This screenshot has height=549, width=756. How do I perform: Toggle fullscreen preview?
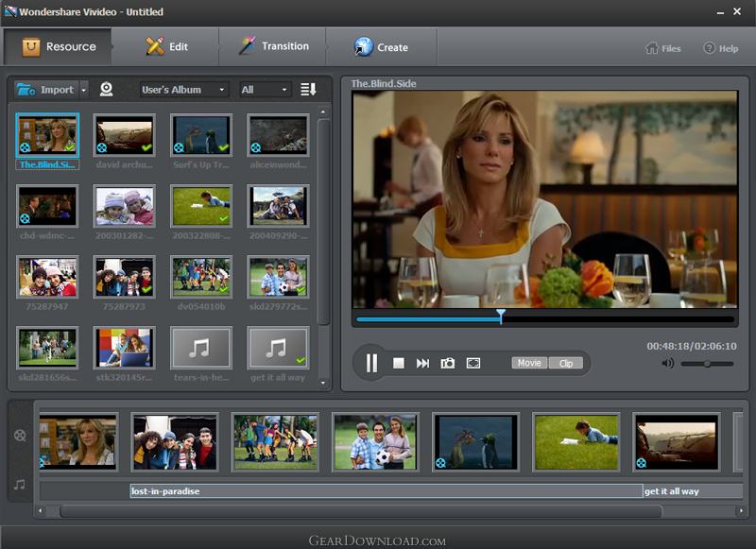pyautogui.click(x=473, y=363)
